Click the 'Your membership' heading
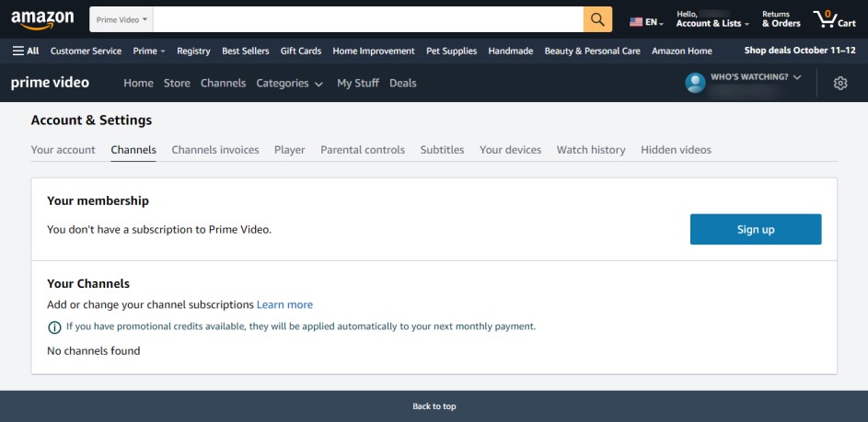Viewport: 868px width, 422px height. point(98,200)
